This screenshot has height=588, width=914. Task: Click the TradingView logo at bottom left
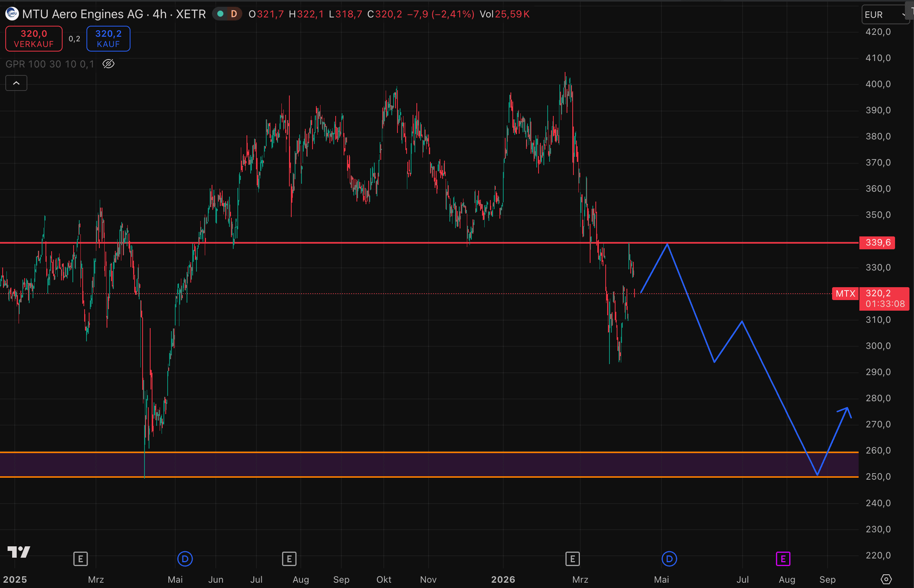coord(19,552)
